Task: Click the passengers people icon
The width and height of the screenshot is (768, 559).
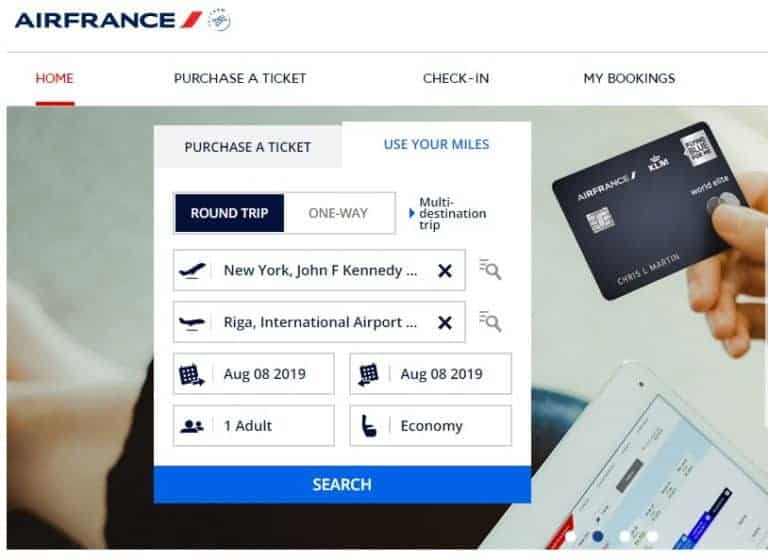Action: pos(192,426)
